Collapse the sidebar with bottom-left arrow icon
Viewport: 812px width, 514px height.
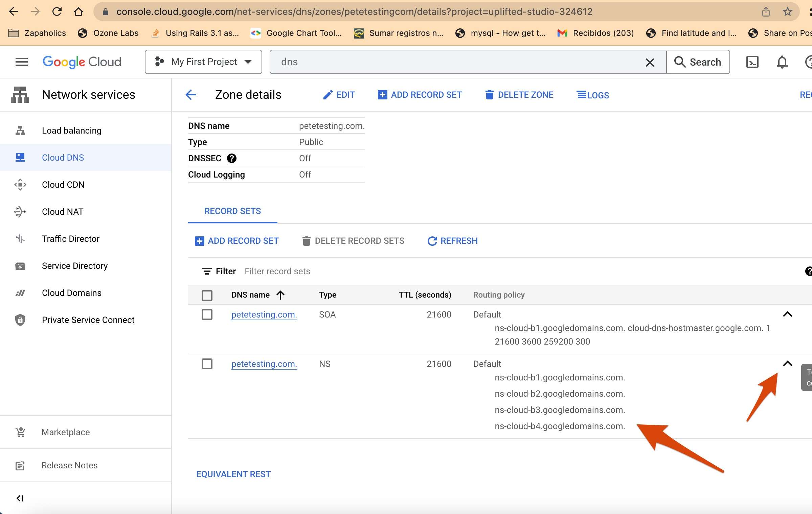click(20, 498)
